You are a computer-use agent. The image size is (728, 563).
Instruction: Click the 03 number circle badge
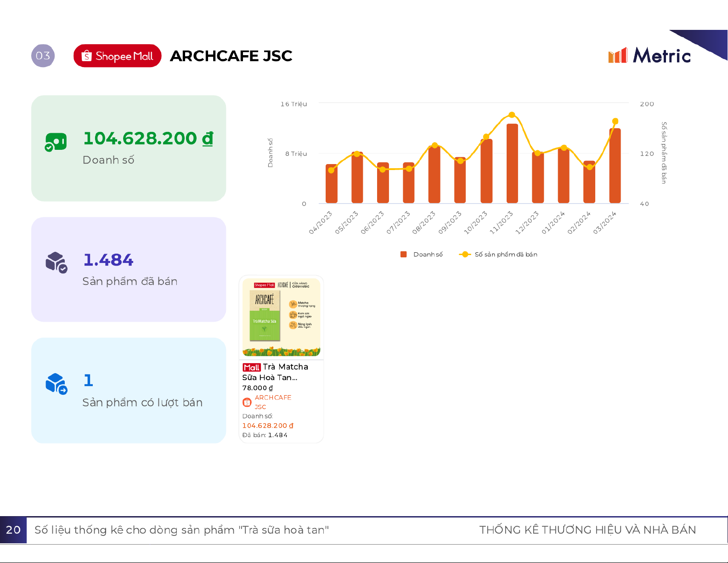(43, 56)
